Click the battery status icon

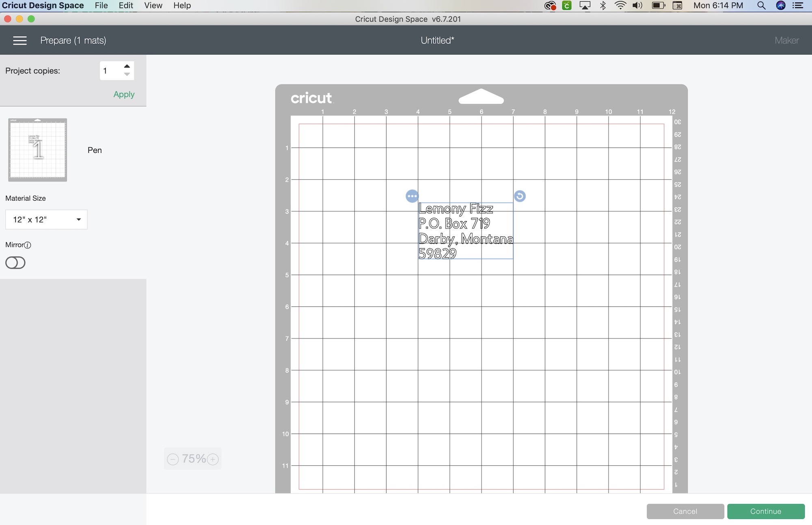(659, 6)
